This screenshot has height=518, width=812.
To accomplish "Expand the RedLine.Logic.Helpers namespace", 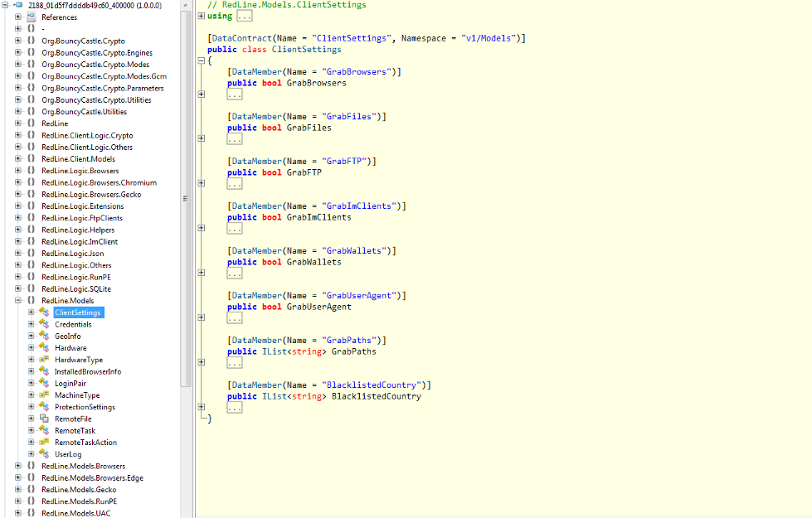I will [x=18, y=230].
